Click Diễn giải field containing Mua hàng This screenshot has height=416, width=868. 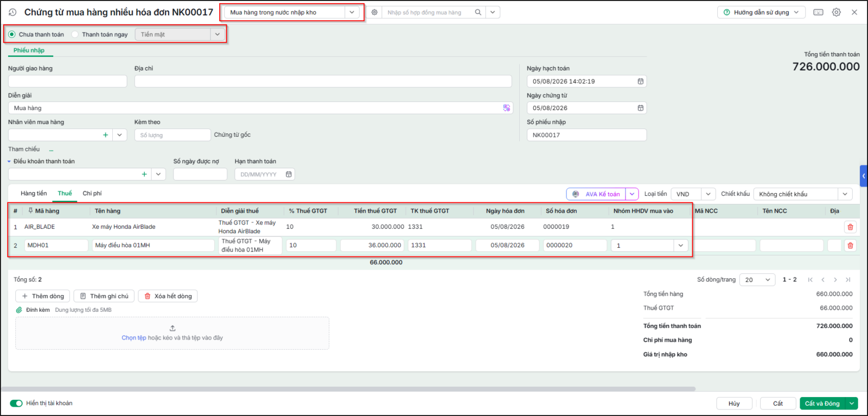[260, 108]
